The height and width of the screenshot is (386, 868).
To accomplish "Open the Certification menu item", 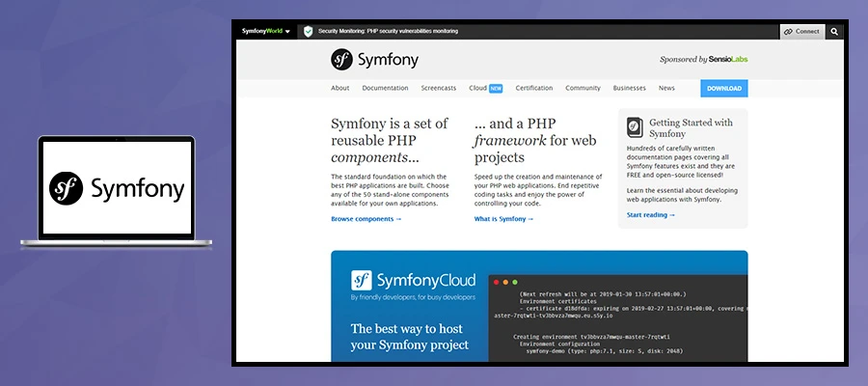I will 534,88.
